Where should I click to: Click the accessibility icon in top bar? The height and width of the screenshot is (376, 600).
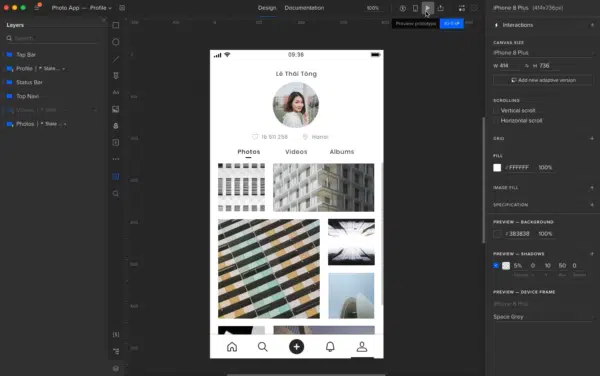403,8
